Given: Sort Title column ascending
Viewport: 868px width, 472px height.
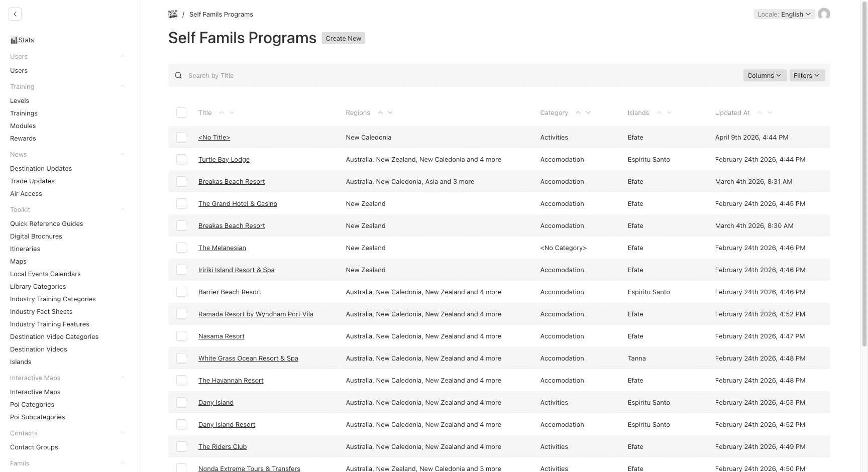Looking at the screenshot, I should (x=222, y=112).
